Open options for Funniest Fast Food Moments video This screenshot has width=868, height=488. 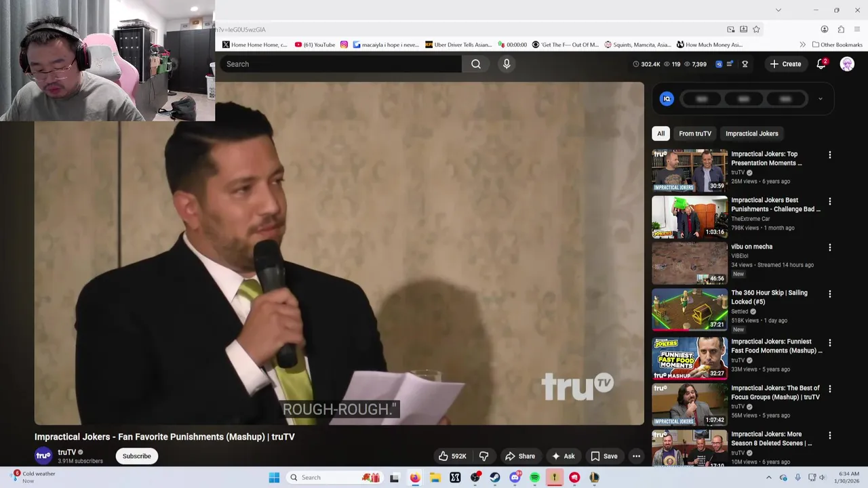point(829,343)
